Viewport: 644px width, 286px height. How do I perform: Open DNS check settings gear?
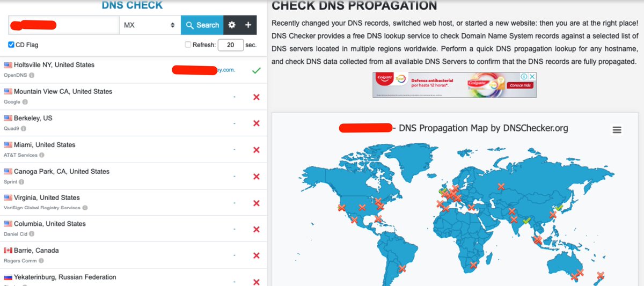click(232, 25)
